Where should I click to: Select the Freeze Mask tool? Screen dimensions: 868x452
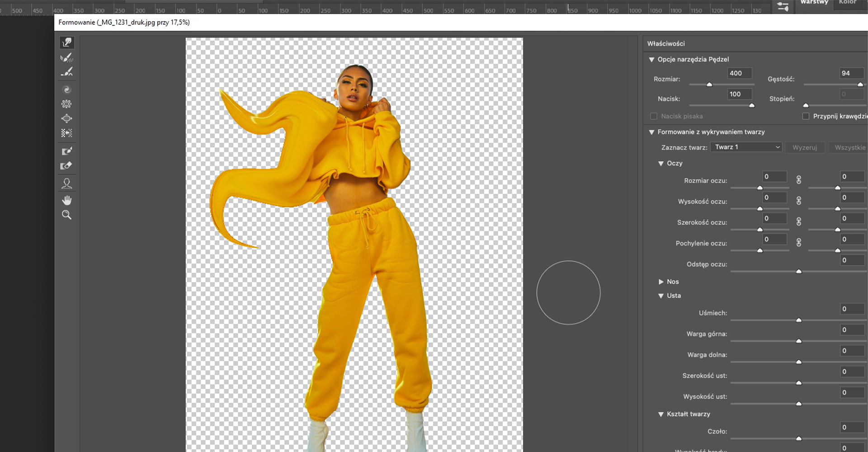point(67,151)
